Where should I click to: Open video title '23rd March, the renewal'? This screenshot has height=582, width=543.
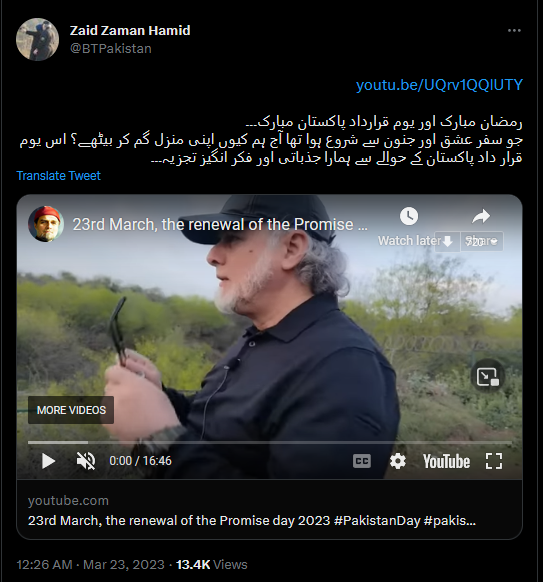coord(220,224)
